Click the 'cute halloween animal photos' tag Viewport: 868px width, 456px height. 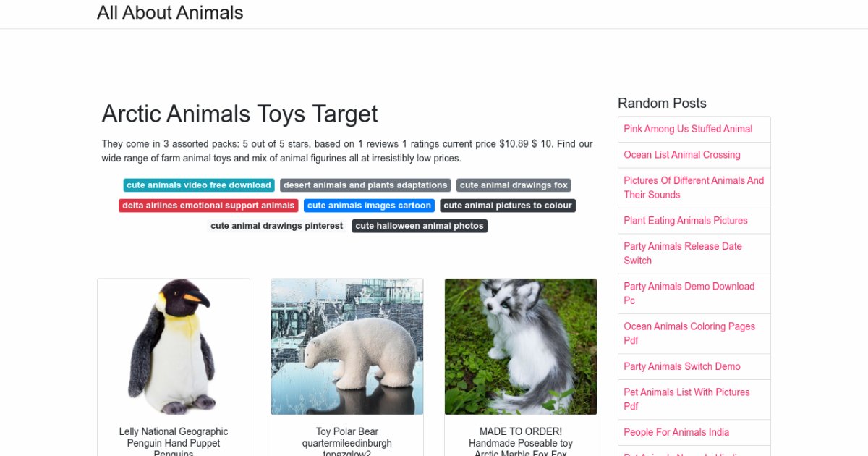tap(420, 226)
